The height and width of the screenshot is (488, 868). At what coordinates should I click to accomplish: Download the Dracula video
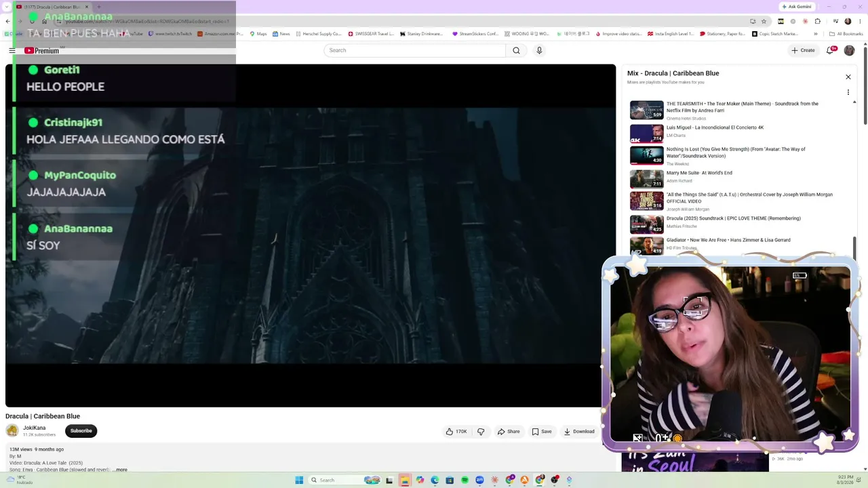579,432
